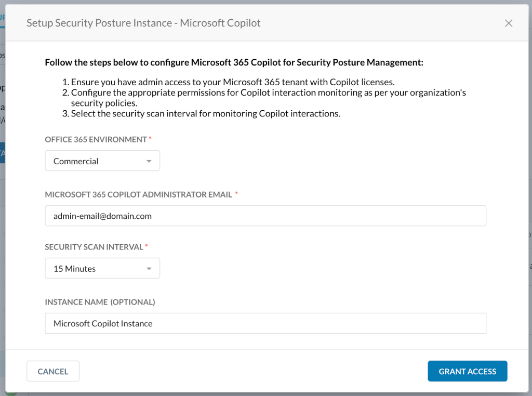Select the 'MICROSOFT 365 COPILOT ADMINISTRATOR EMAIL' label

point(138,194)
